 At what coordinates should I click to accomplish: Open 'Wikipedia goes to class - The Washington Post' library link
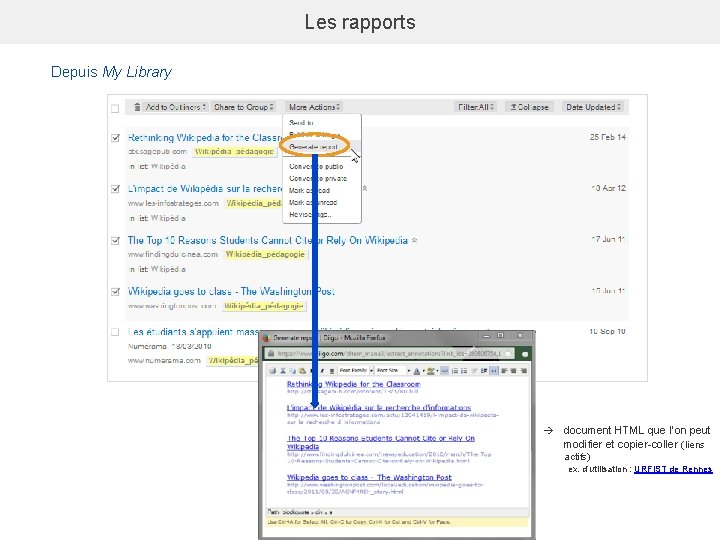click(x=231, y=291)
